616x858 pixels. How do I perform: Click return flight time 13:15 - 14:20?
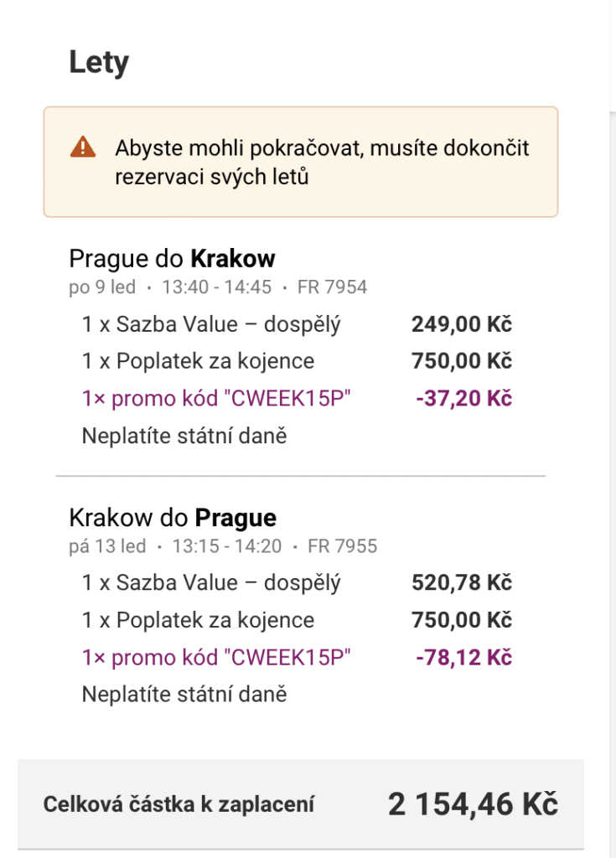click(x=226, y=546)
